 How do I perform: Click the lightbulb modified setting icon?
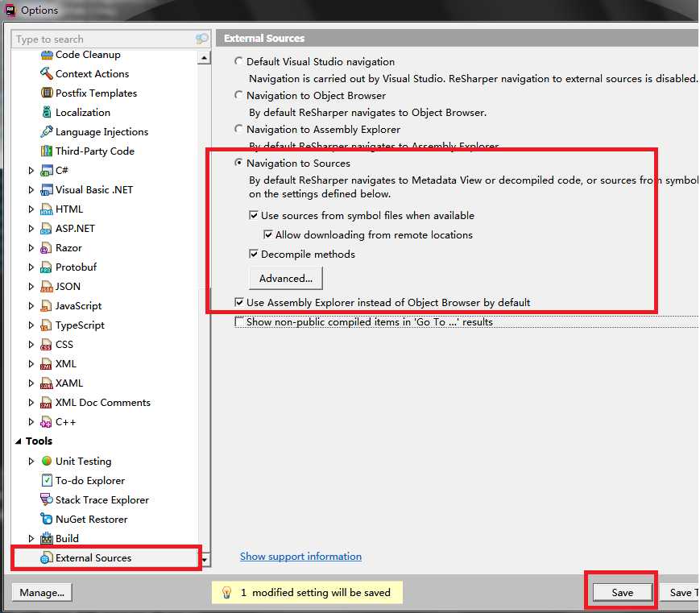click(226, 593)
